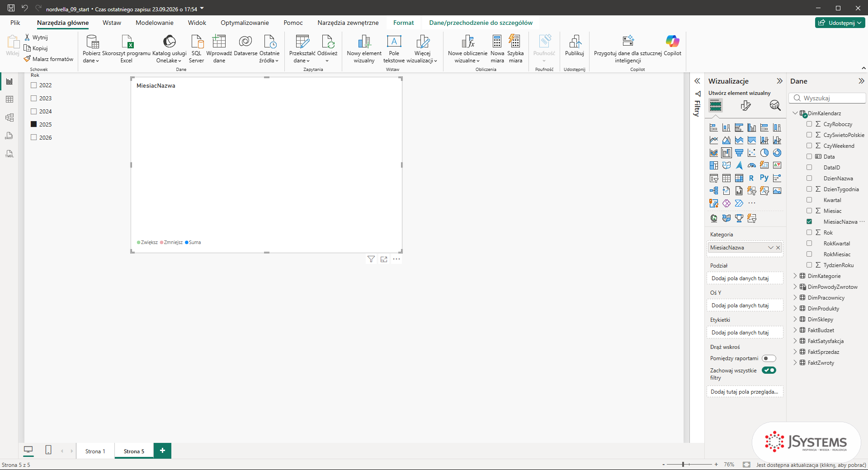Open the Modelowanie ribbon tab

point(155,23)
